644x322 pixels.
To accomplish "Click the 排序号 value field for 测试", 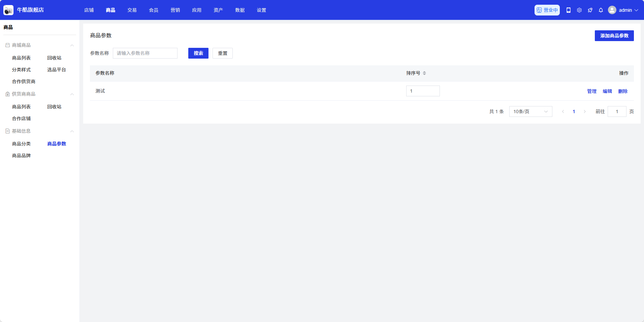I will click(x=423, y=91).
